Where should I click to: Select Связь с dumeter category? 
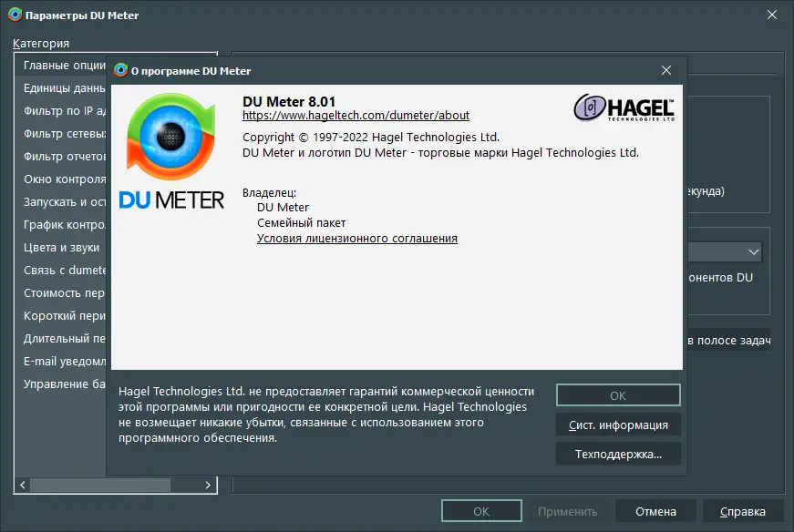61,271
